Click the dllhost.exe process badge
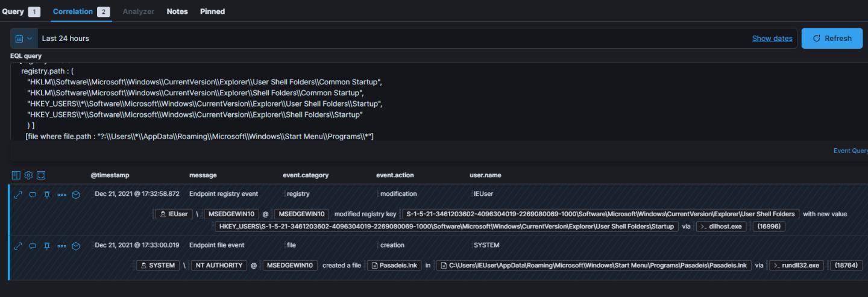Screen dimensions: 868x297 pyautogui.click(x=721, y=227)
